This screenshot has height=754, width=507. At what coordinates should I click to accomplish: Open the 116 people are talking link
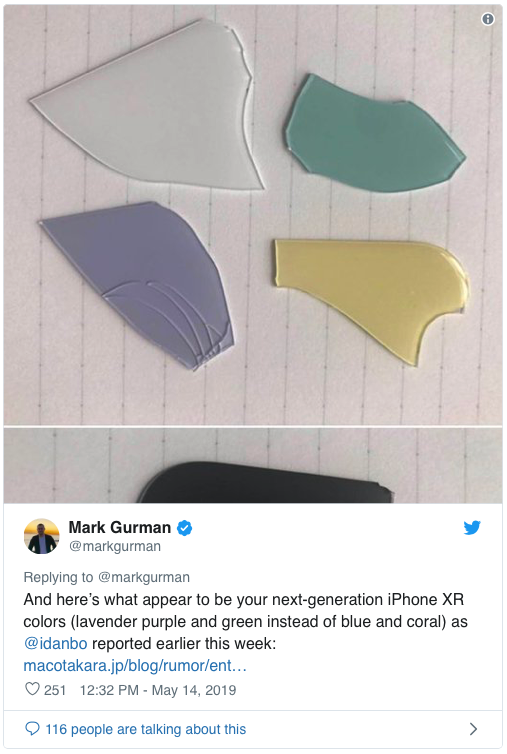click(145, 729)
